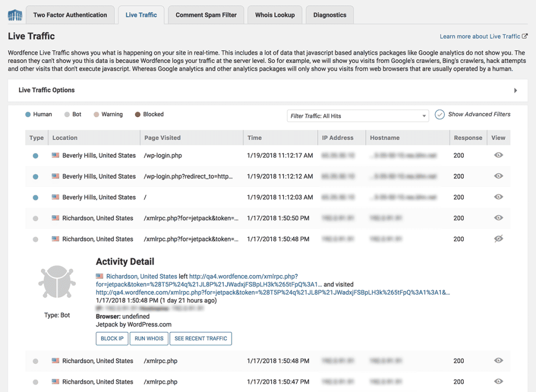
Task: Click the human type dot for the redirect_to row
Action: [x=36, y=177]
